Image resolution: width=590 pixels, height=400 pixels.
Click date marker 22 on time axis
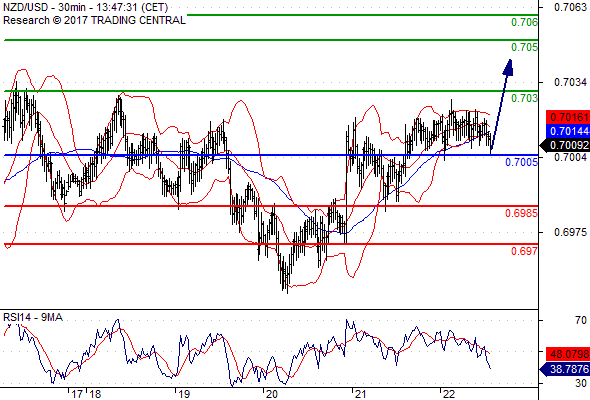449,394
